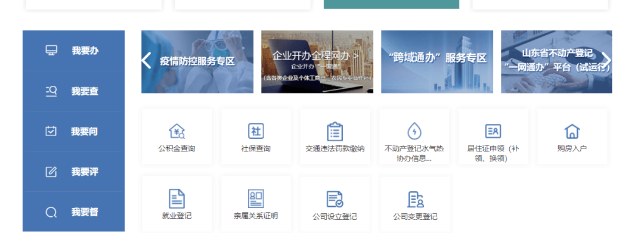
Task: Click the magnifier icon beside 我要督
Action: (x=51, y=212)
